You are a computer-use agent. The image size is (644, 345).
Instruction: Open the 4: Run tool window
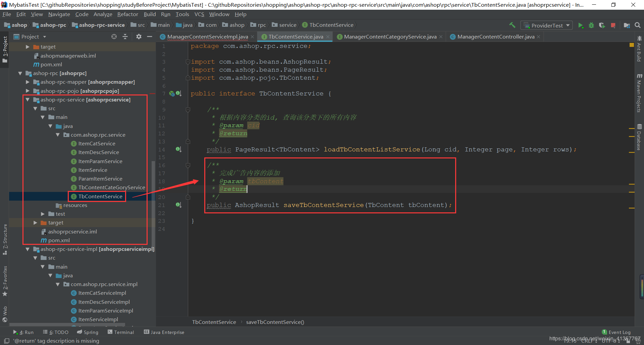coord(23,332)
